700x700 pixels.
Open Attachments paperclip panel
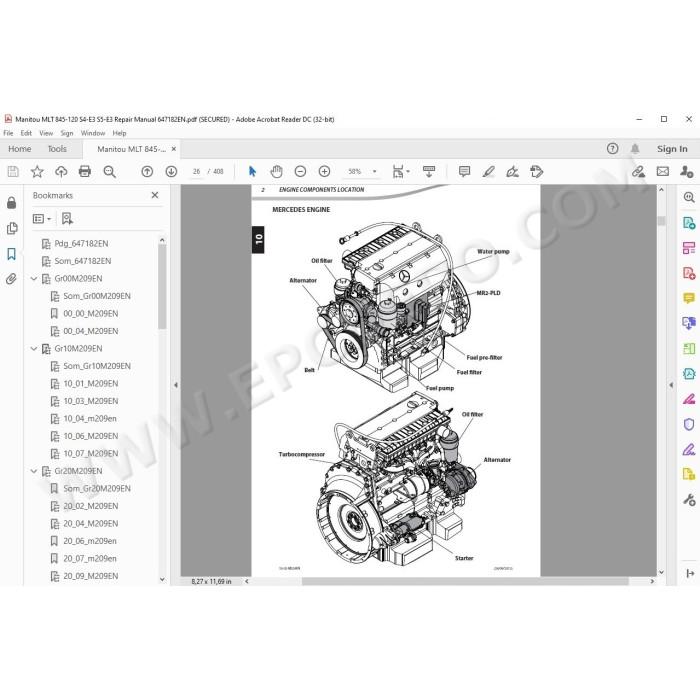click(12, 279)
